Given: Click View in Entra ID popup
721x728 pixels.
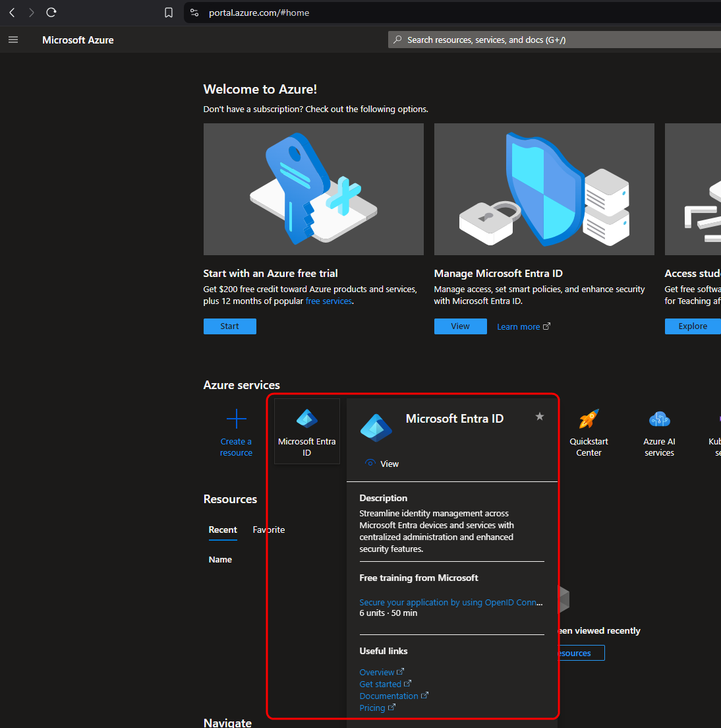Looking at the screenshot, I should tap(389, 464).
